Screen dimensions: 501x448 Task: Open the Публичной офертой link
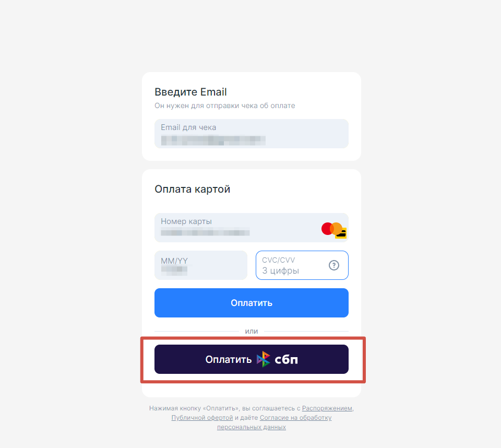coord(202,418)
